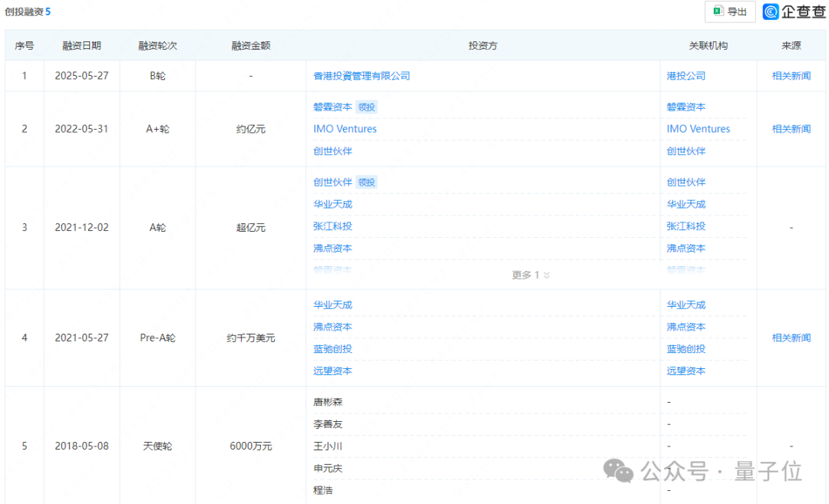
Task: Open the 华业天成 link in A轮 row
Action: 332,204
